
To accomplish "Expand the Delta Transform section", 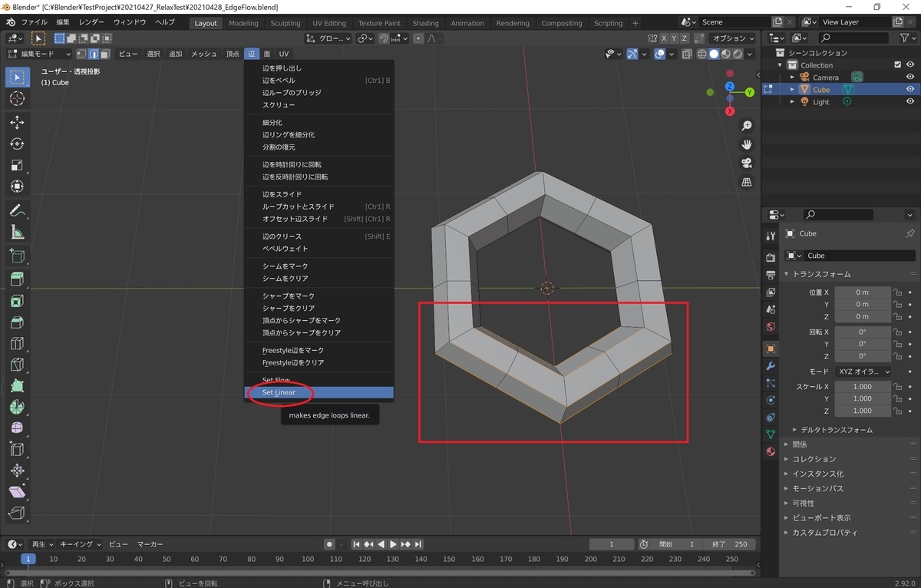I will tap(837, 429).
